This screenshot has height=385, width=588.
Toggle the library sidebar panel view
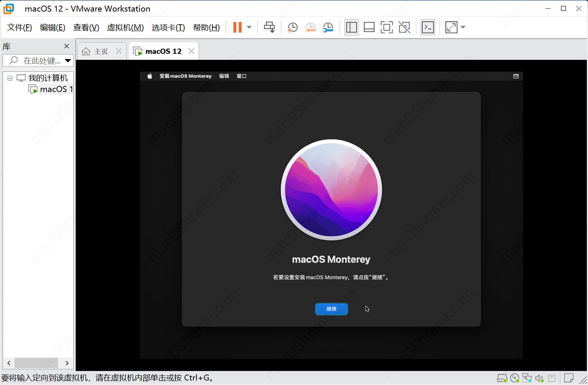[x=352, y=27]
